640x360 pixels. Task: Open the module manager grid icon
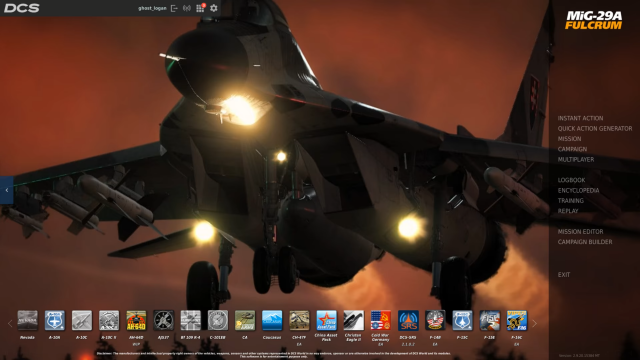coord(200,8)
